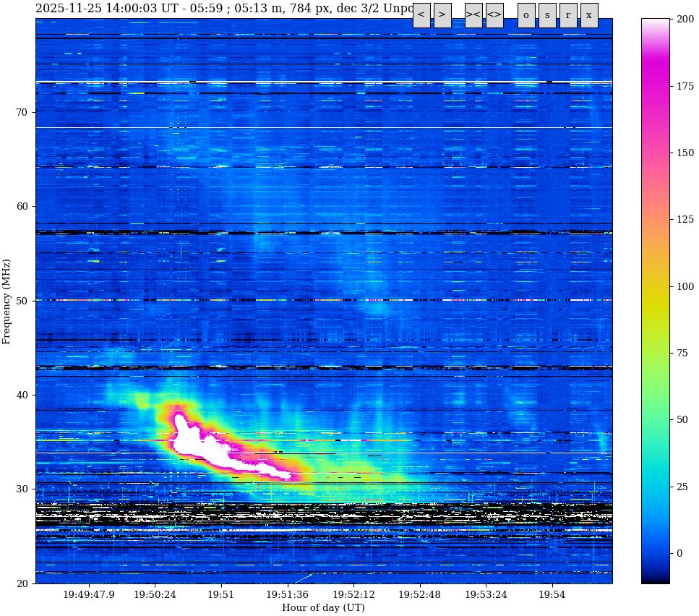Click the 19:54 tick label on time axis

point(552,595)
